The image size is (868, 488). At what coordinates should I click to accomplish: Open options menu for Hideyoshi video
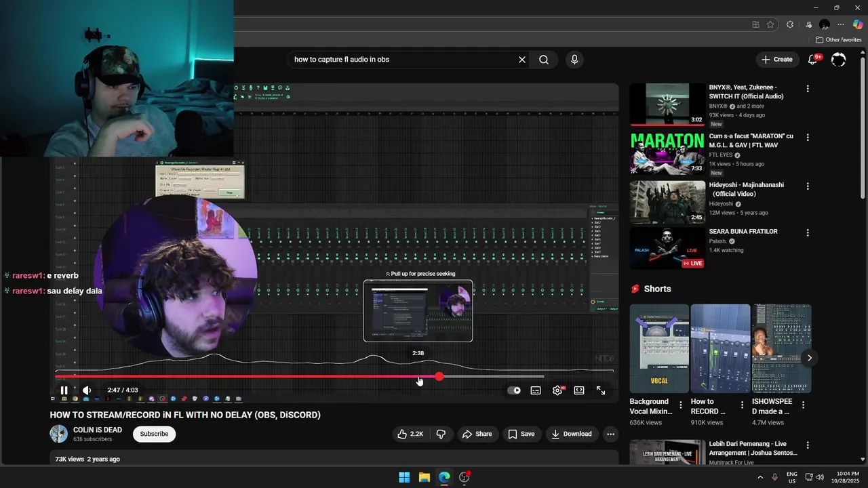click(807, 186)
